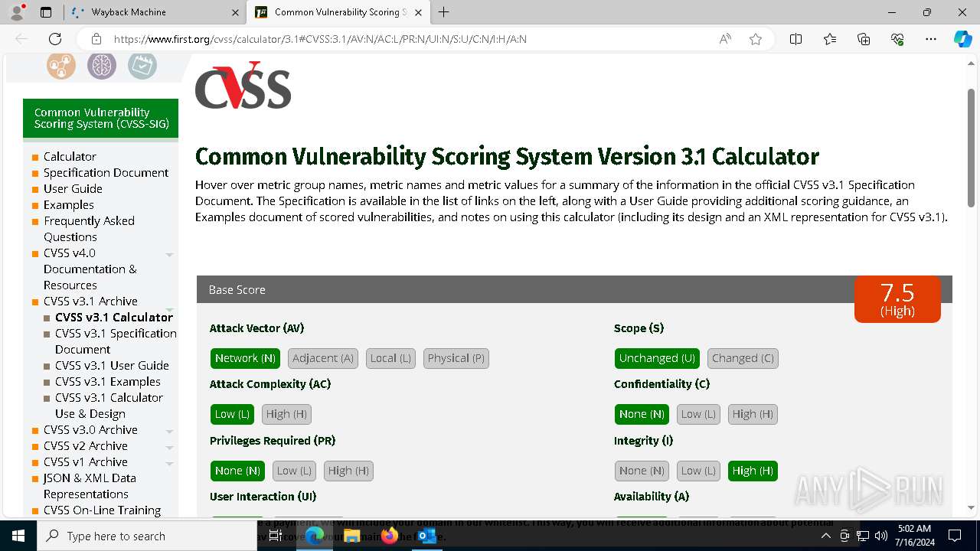Expand the CVSS v3.0 Archive arrow
This screenshot has height=551, width=980.
pyautogui.click(x=170, y=431)
